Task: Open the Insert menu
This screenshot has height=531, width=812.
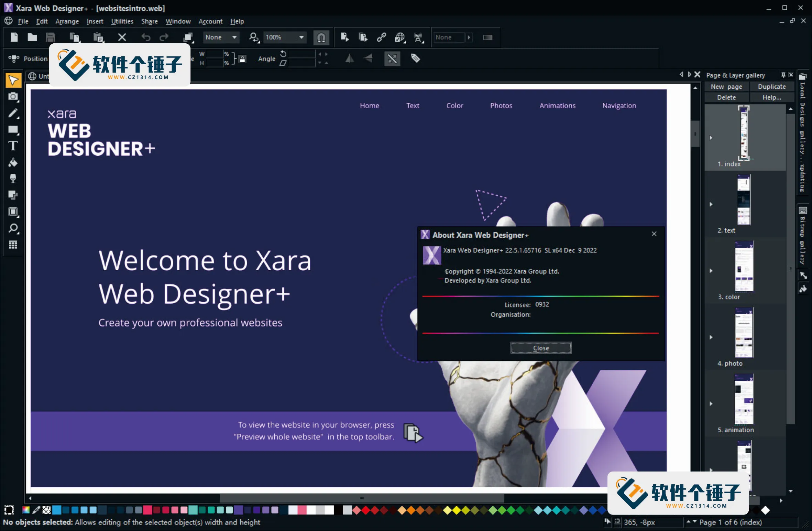Action: (95, 21)
